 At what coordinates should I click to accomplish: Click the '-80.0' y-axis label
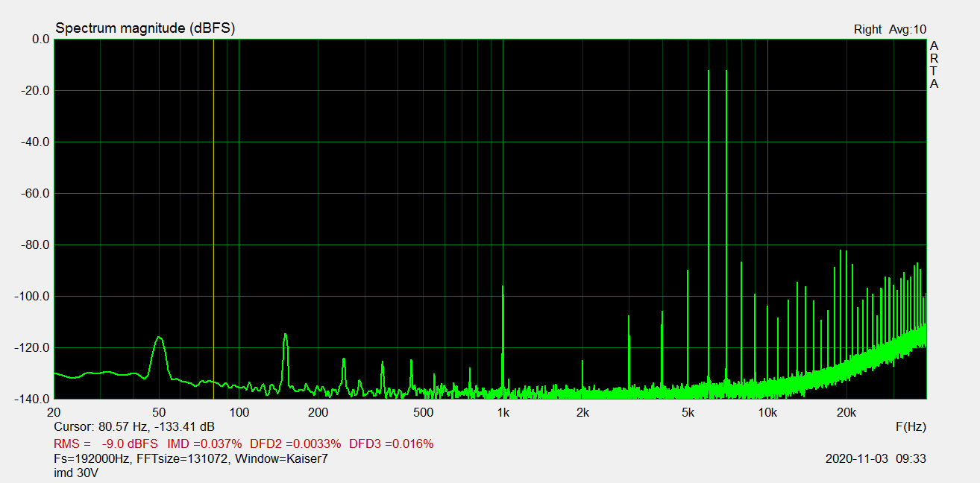tap(36, 245)
